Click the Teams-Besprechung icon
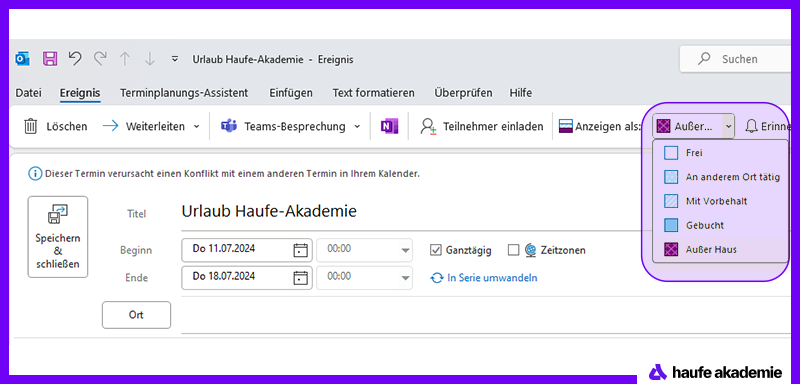 tap(229, 126)
